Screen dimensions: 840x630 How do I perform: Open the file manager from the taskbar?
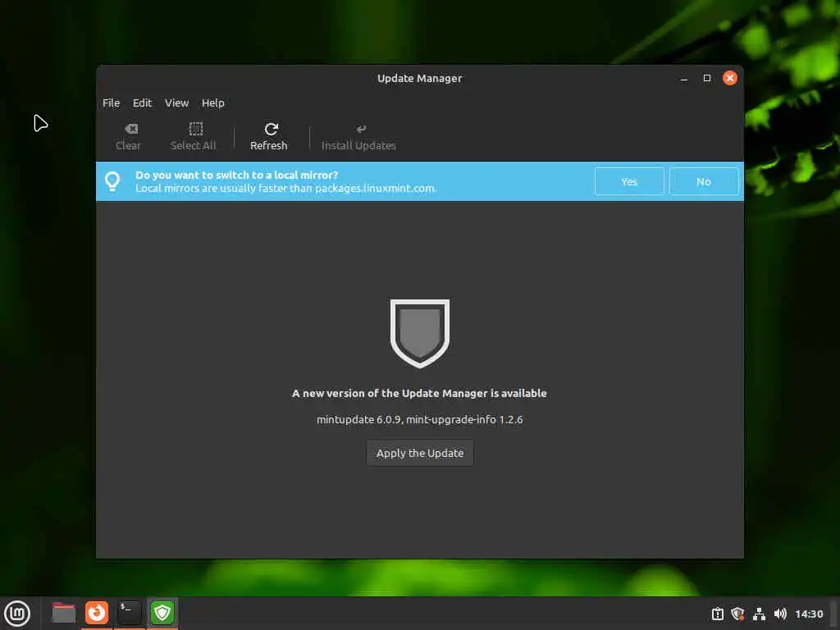click(64, 613)
